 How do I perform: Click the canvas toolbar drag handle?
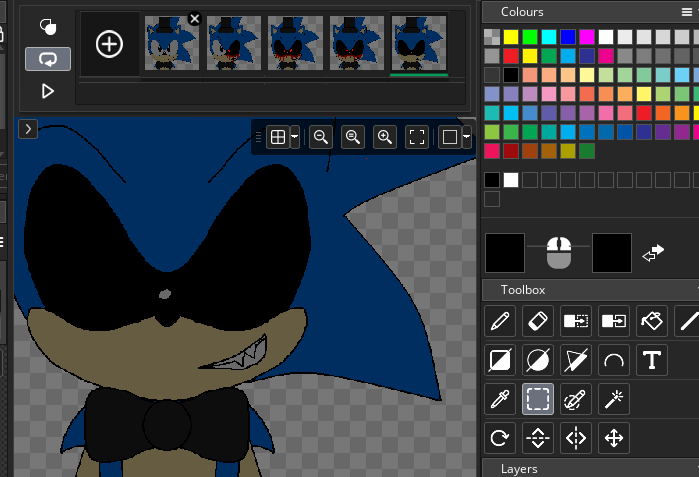[258, 137]
